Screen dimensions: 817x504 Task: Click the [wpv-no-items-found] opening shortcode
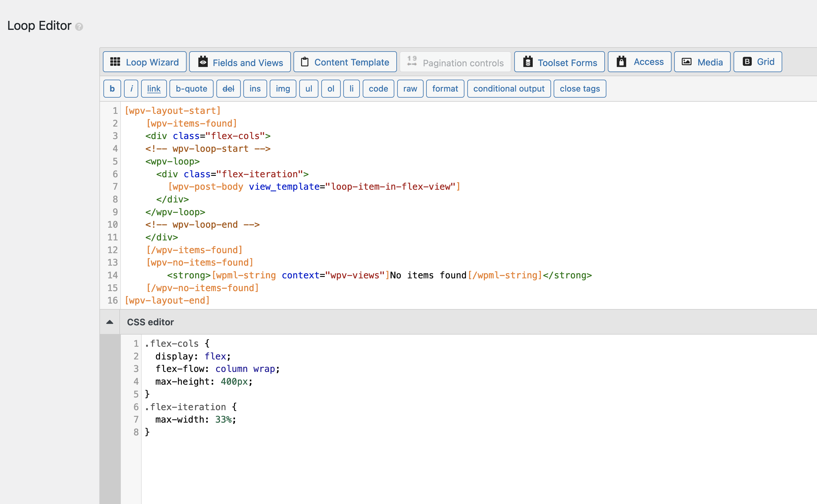pyautogui.click(x=200, y=263)
